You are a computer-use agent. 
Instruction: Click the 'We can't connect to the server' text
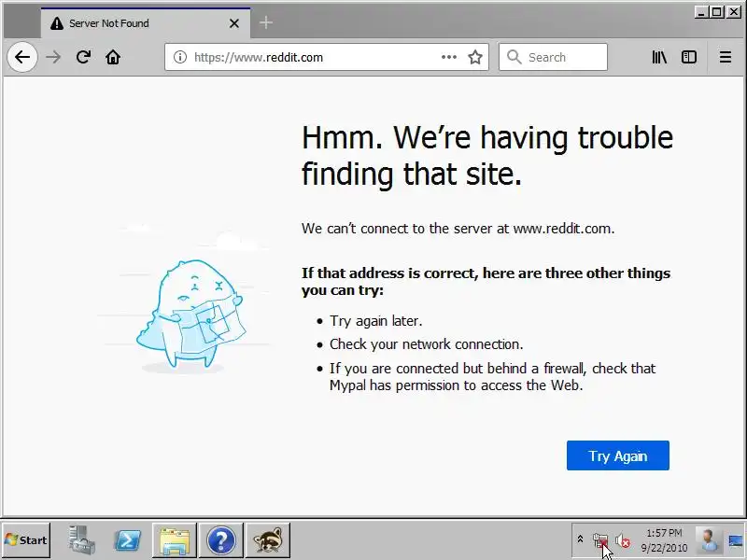click(x=458, y=229)
